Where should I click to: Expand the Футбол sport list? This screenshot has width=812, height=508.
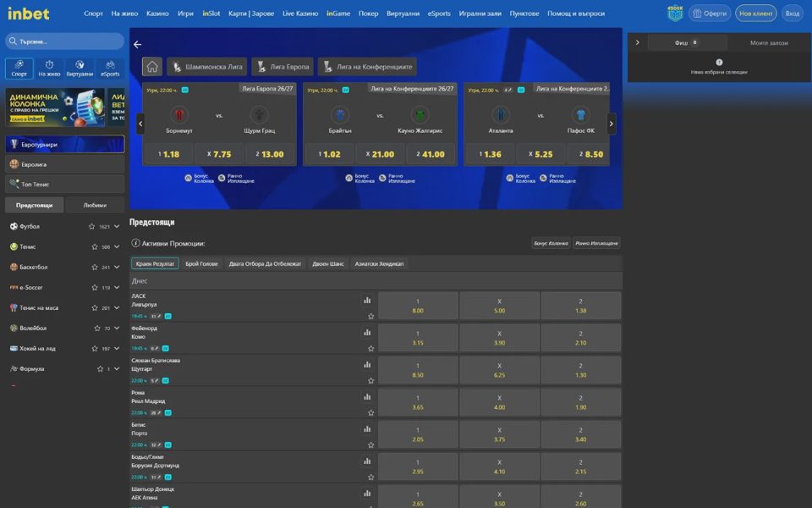[117, 227]
